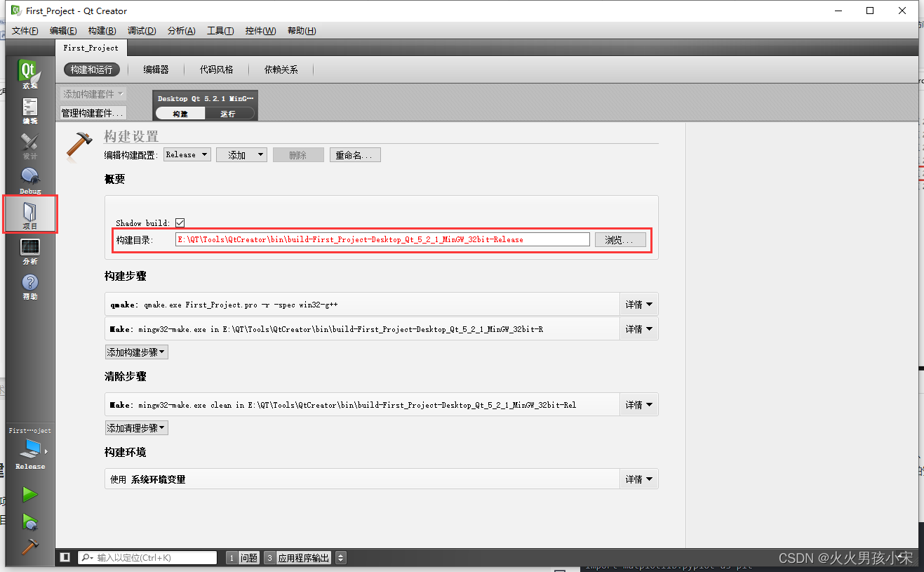Expand build environment details
The width and height of the screenshot is (924, 572).
coord(638,479)
